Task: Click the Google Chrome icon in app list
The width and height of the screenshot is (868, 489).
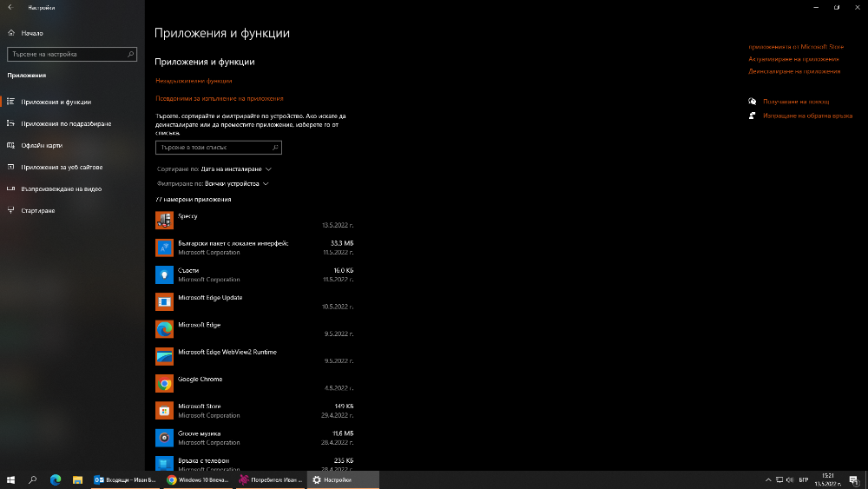Action: coord(164,383)
